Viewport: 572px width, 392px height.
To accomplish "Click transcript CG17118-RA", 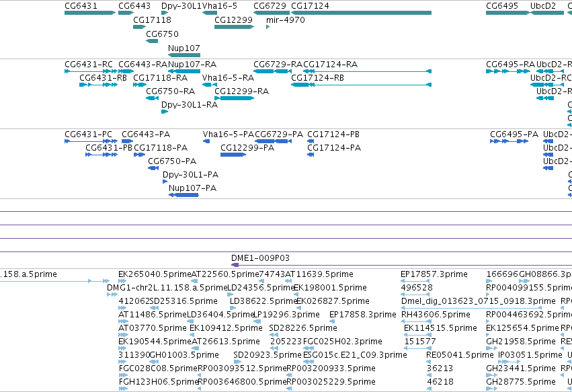I will tap(140, 85).
